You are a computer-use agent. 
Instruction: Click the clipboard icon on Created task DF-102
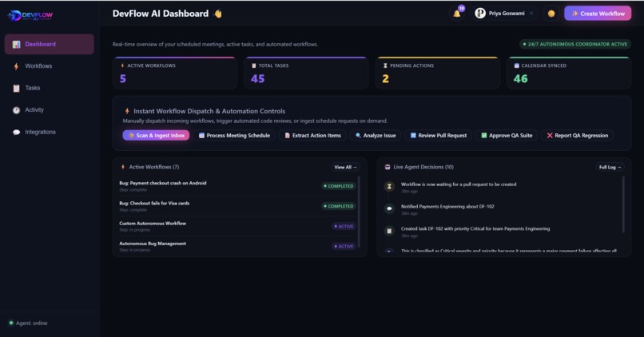389,231
